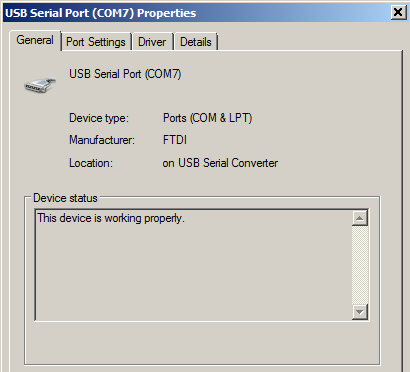Screen dimensions: 410x372
Task: Open the Driver tab
Action: 152,42
